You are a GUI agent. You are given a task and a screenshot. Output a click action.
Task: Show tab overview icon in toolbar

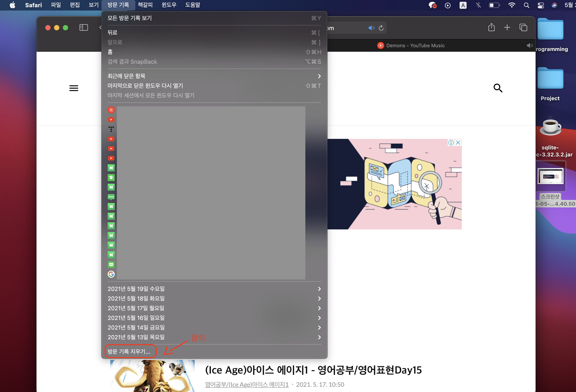[x=523, y=27]
